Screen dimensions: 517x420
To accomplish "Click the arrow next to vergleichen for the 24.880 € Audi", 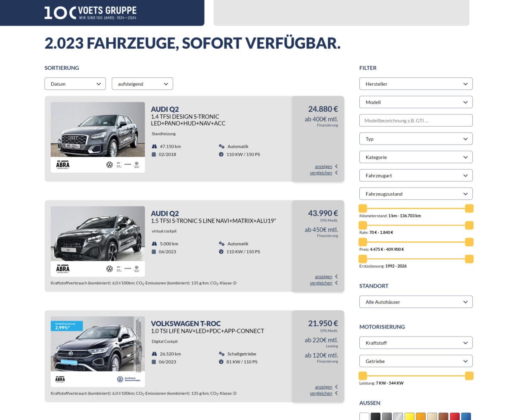I will coord(336,173).
